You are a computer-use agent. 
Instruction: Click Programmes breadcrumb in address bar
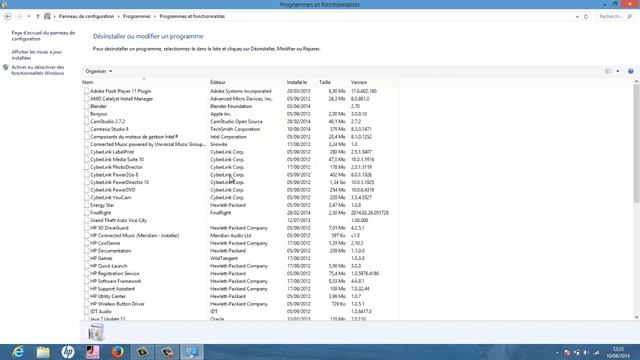(x=137, y=16)
